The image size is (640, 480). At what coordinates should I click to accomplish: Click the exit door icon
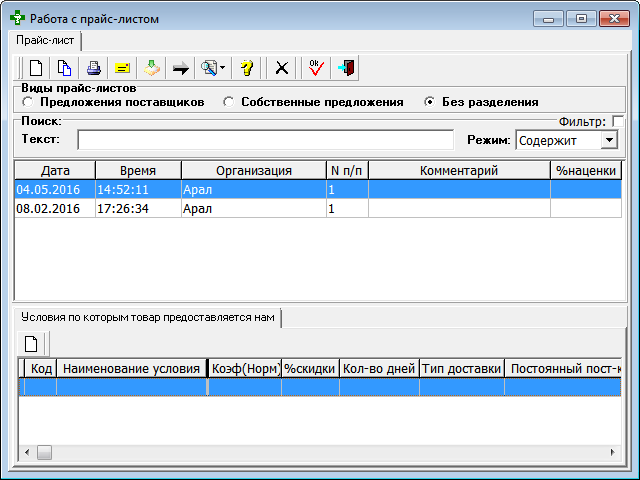[x=346, y=68]
